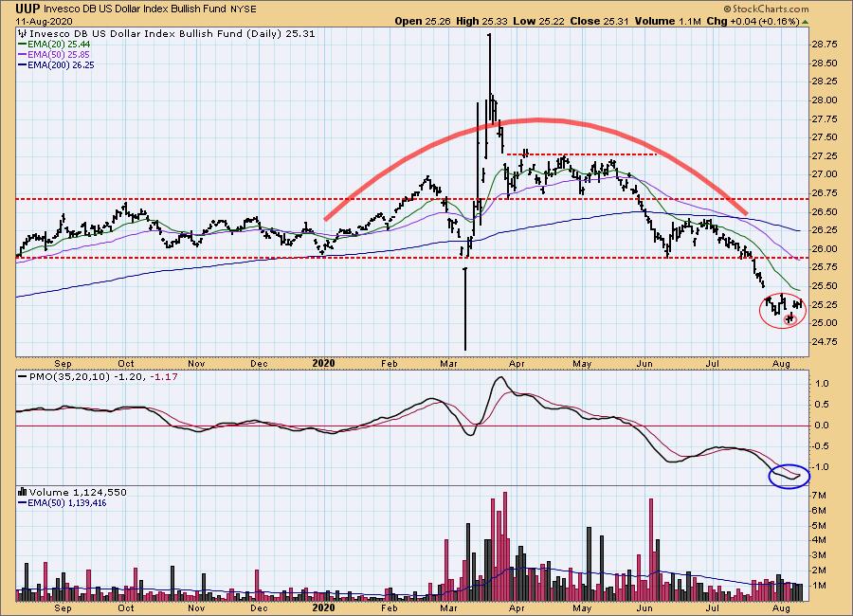Click the volume bars icon beside Volume label

click(x=23, y=492)
